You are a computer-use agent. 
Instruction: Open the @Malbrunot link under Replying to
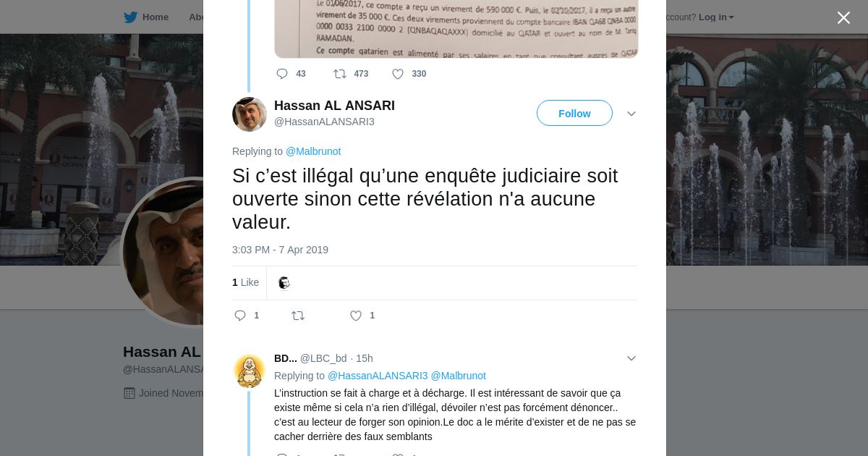tap(313, 151)
